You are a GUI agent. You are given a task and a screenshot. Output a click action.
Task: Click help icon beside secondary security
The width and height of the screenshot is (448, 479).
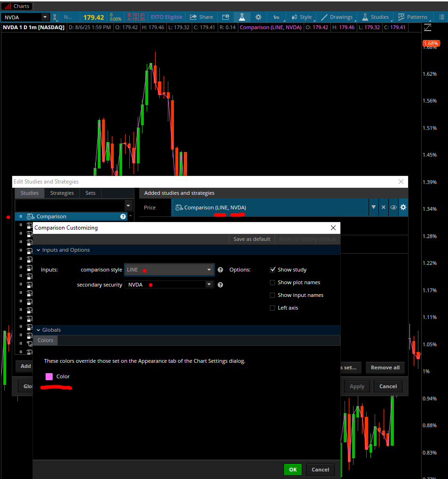tap(220, 285)
